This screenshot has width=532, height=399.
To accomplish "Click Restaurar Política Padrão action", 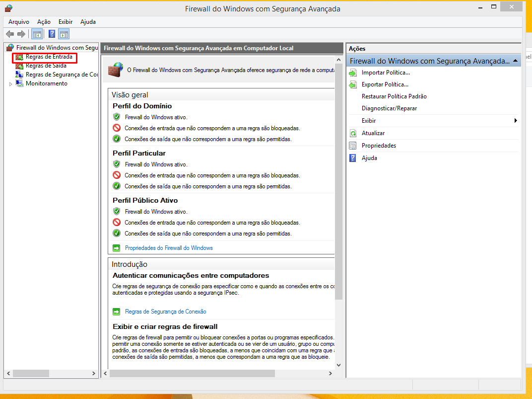I will pos(394,96).
